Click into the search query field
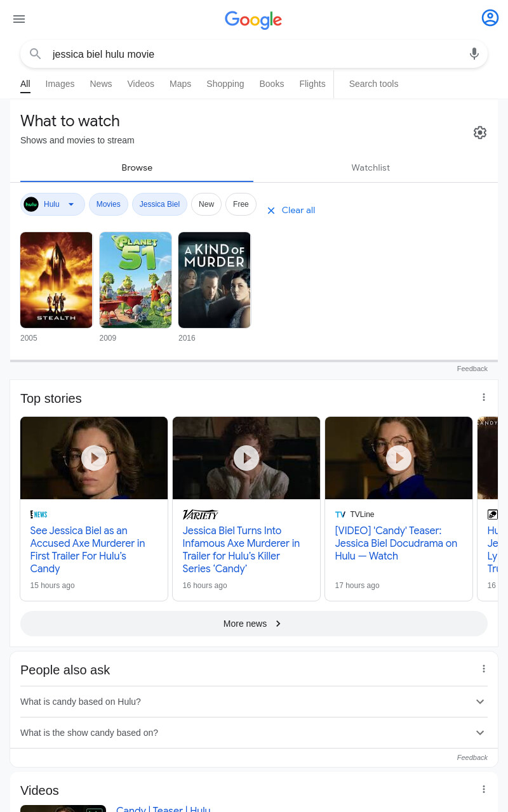This screenshot has width=508, height=812. pyautogui.click(x=254, y=54)
